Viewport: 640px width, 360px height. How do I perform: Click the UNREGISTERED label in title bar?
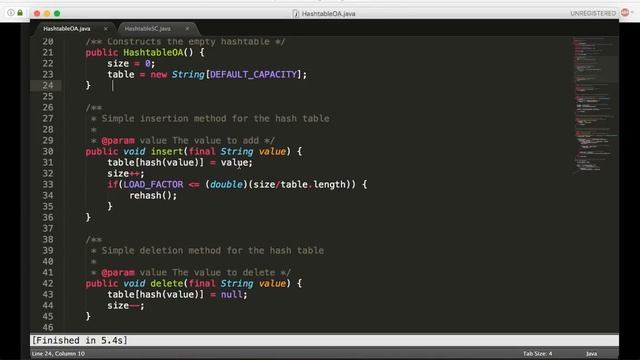click(593, 13)
